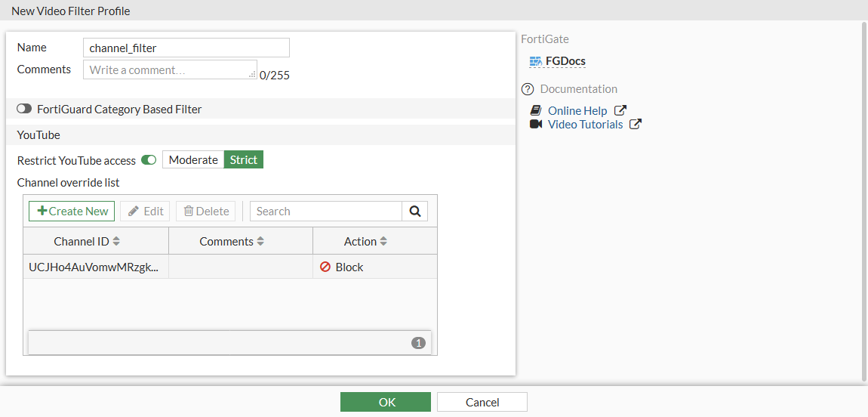This screenshot has height=417, width=868.
Task: Click external link icon beside Video Tutorials
Action: [x=636, y=125]
